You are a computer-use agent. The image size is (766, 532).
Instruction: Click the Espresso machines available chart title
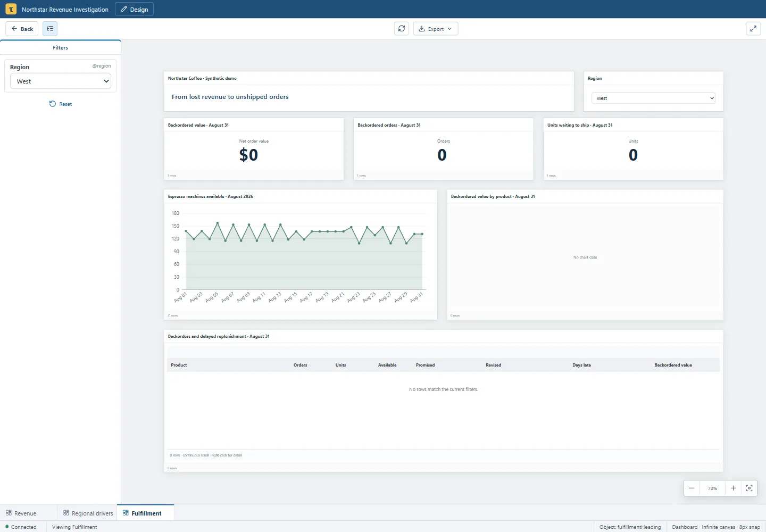tap(211, 196)
